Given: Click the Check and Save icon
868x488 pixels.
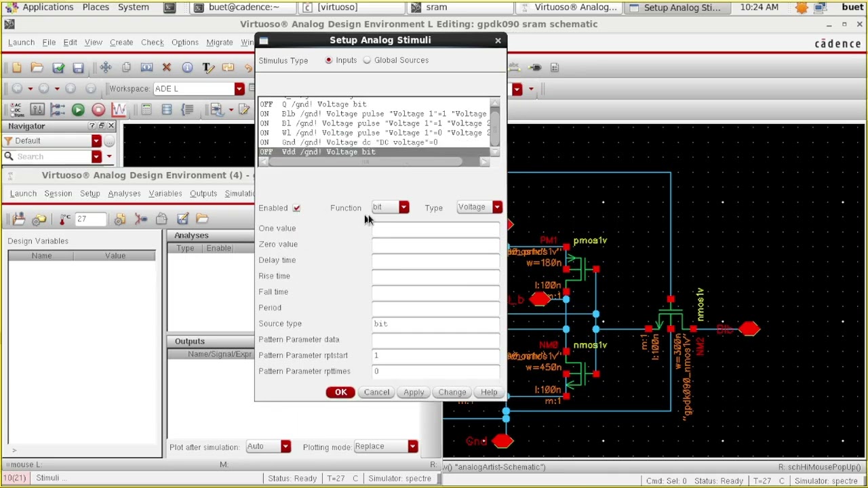Looking at the screenshot, I should click(58, 68).
